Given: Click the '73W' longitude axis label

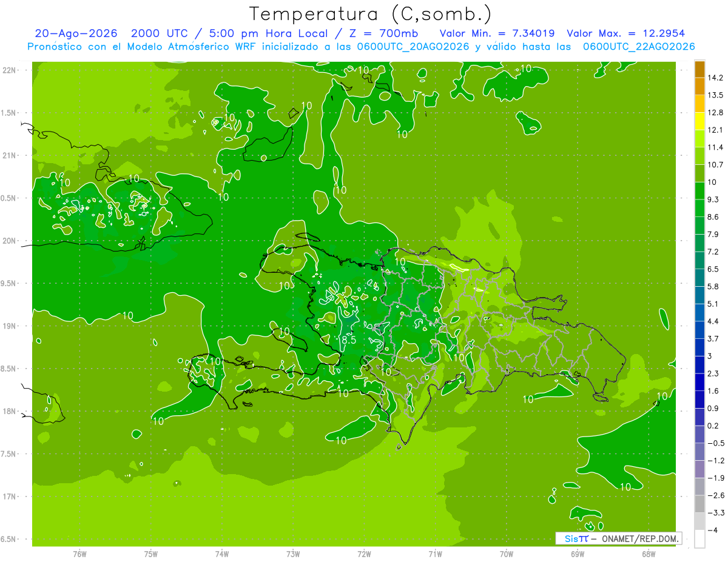Looking at the screenshot, I should 293,554.
